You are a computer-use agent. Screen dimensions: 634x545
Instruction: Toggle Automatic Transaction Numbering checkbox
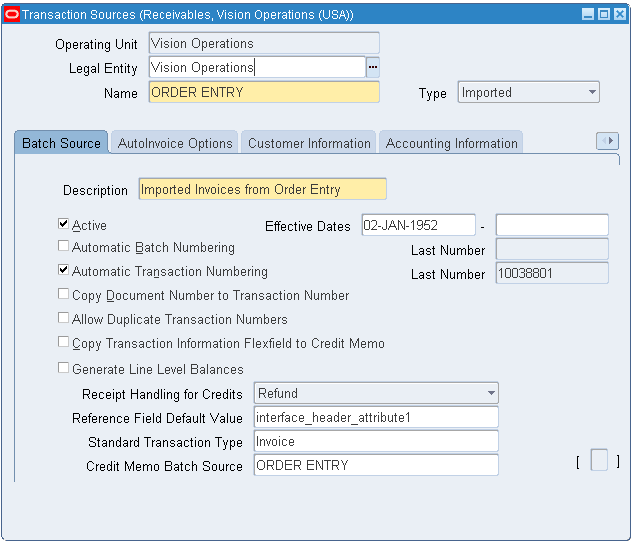point(64,271)
